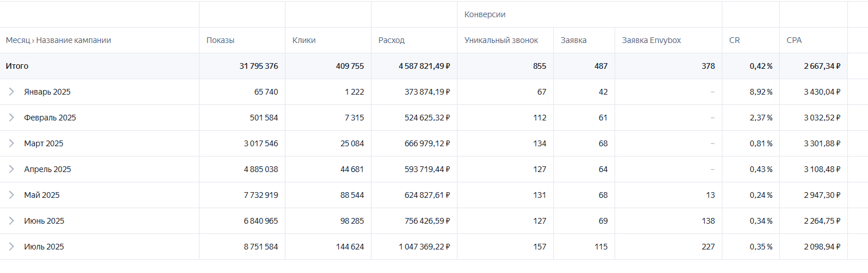Expand the Май 2025 row chevron

pyautogui.click(x=11, y=195)
